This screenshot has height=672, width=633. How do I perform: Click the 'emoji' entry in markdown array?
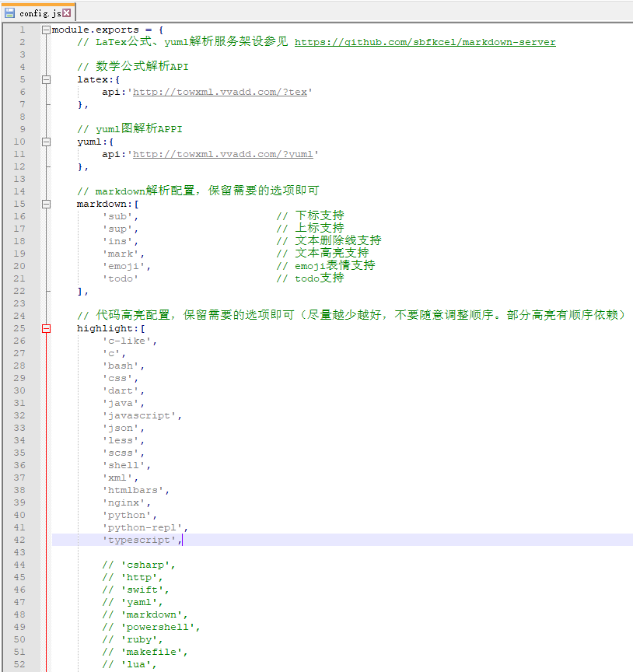(x=124, y=265)
